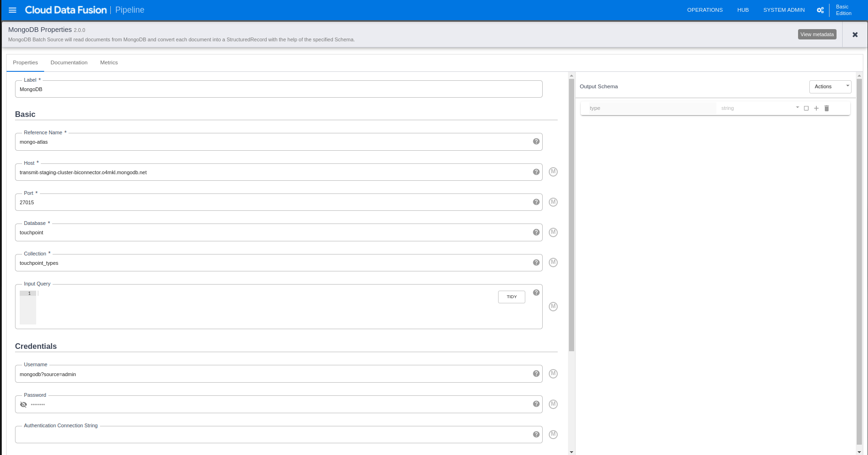Open the SYSTEM ADMIN menu
Image resolution: width=868 pixels, height=455 pixels.
[x=783, y=10]
